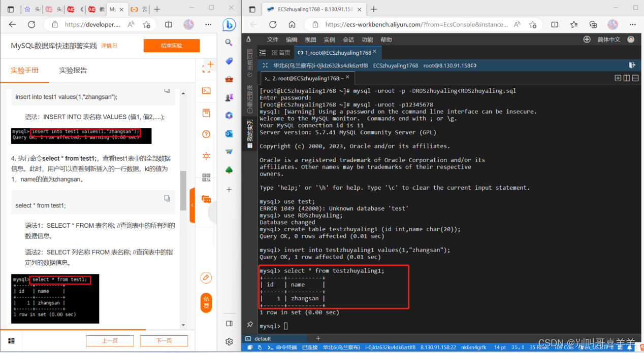
Task: Open the shopping tag icon in Edge sidebar
Action: (229, 61)
